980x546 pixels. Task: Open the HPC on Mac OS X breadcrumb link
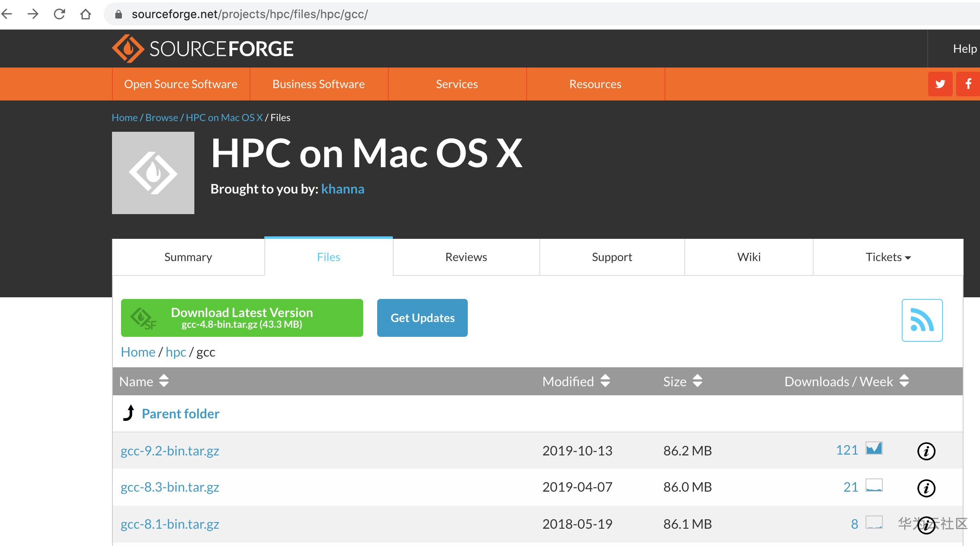pos(224,117)
